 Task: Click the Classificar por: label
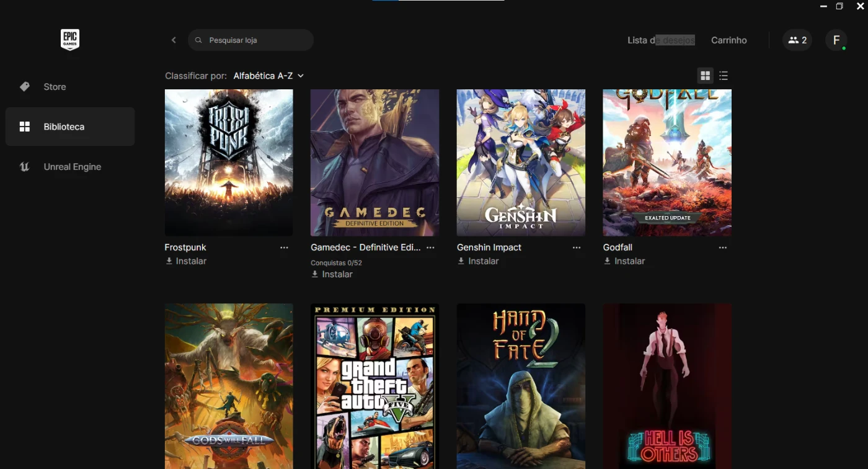point(196,76)
